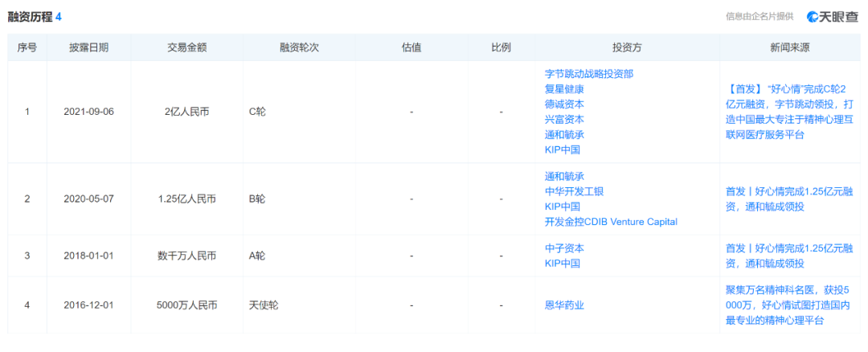This screenshot has width=868, height=352.
Task: Open news link in A轮 row
Action: [x=789, y=256]
